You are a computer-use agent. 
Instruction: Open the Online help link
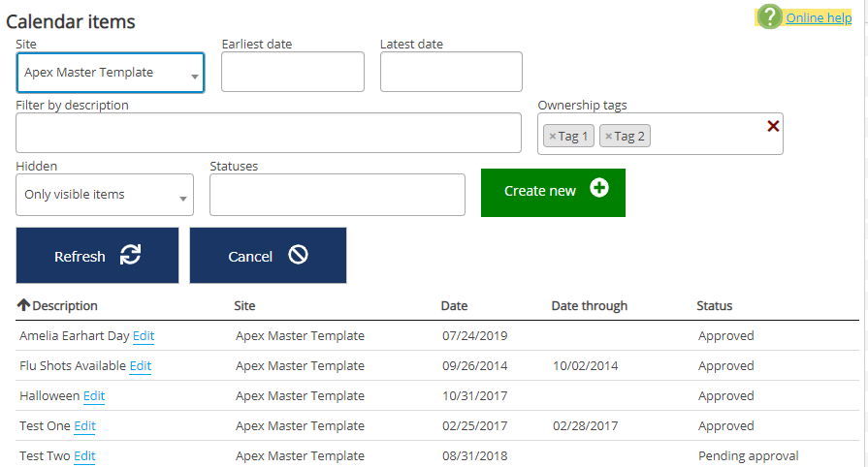click(x=819, y=17)
